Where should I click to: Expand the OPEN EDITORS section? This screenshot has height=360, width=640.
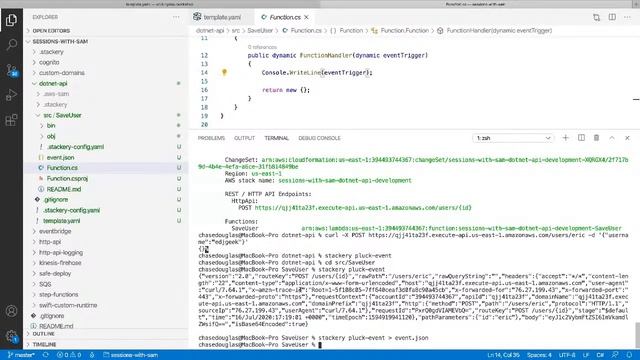51,31
